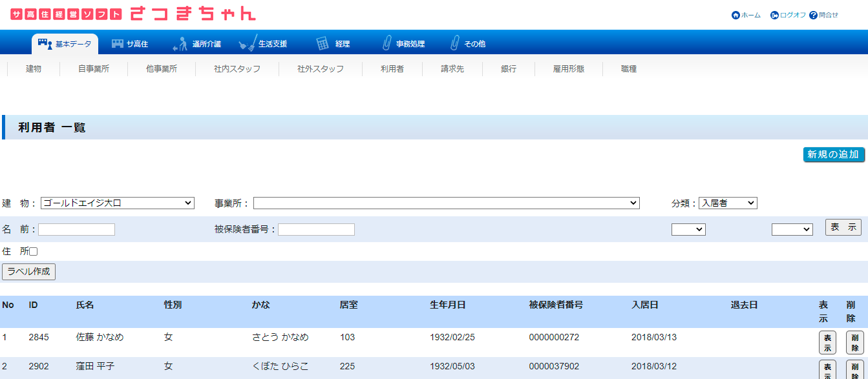The image size is (868, 379).
Task: Expand the 分類 dropdown showing 入居者
Action: (x=727, y=203)
